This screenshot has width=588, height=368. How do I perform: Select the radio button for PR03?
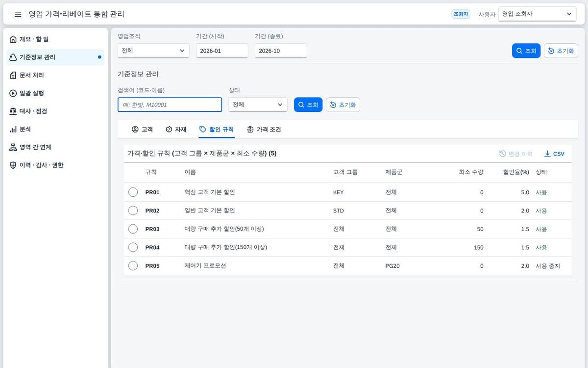tap(133, 229)
